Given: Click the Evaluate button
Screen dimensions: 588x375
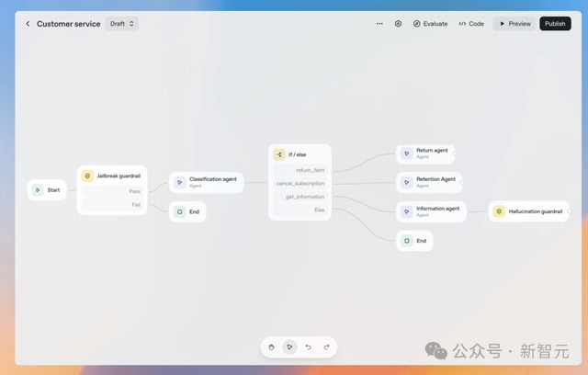Looking at the screenshot, I should click(431, 24).
